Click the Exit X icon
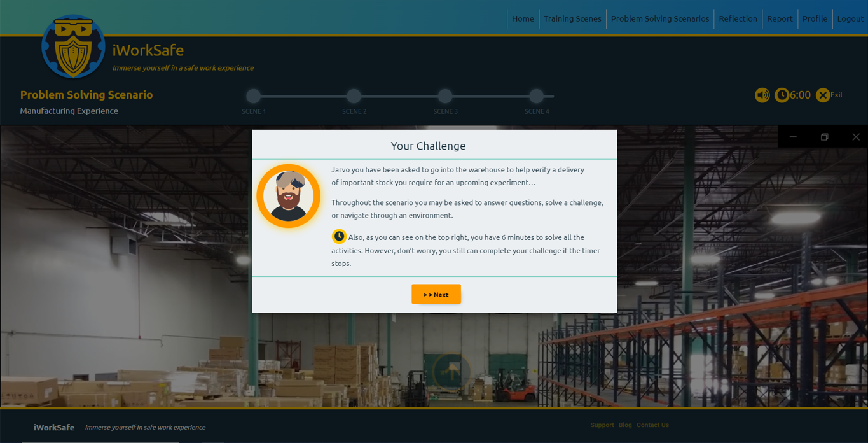868x443 pixels. (823, 95)
